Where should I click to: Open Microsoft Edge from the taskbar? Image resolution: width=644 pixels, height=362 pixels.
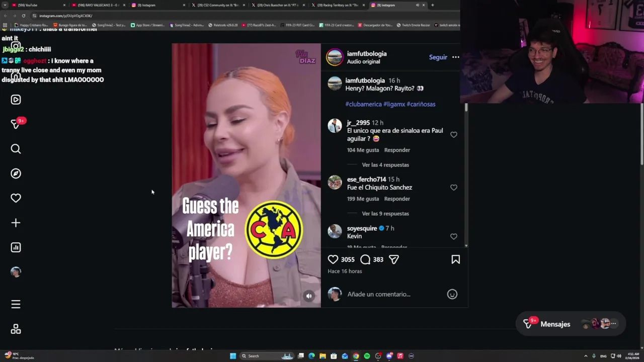[x=311, y=356]
